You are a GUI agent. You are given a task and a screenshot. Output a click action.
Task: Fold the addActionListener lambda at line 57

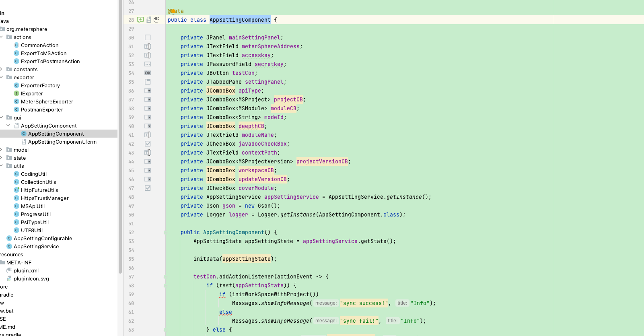pos(165,276)
